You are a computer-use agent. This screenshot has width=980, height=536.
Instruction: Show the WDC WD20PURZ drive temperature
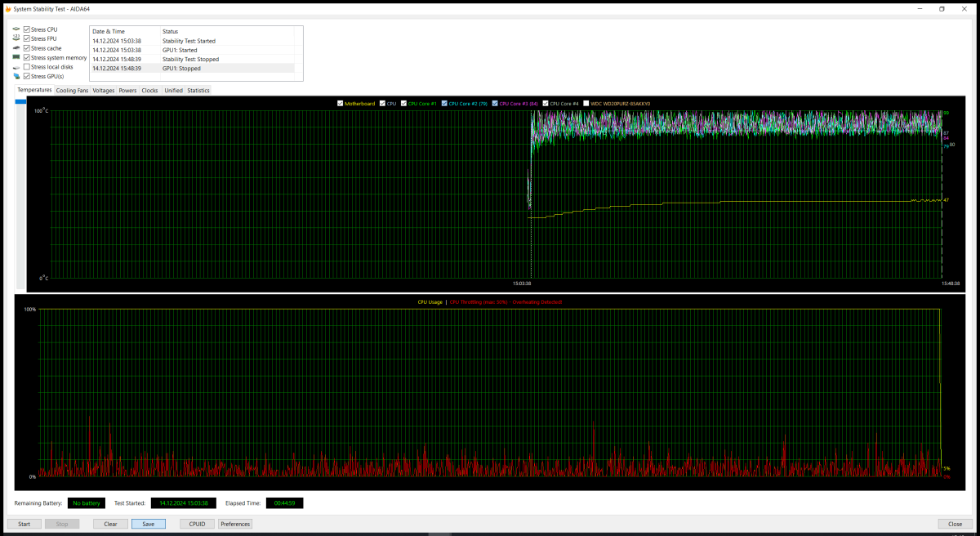tap(586, 104)
